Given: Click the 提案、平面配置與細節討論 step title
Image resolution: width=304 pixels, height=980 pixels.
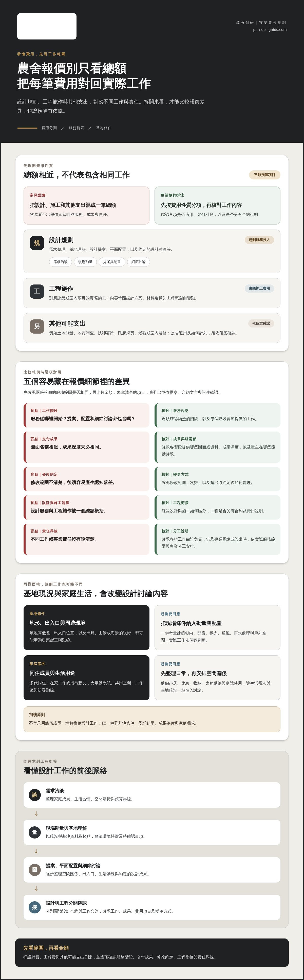Looking at the screenshot, I should point(73,866).
